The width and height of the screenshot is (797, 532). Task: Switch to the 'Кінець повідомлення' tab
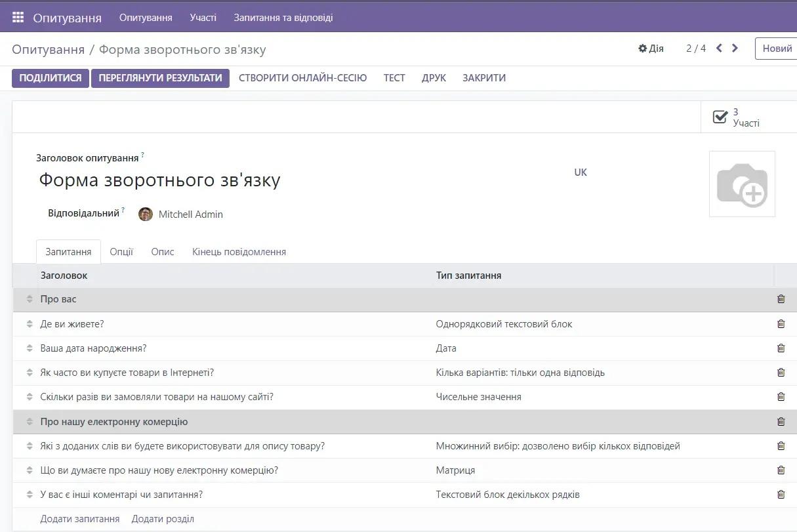(239, 252)
